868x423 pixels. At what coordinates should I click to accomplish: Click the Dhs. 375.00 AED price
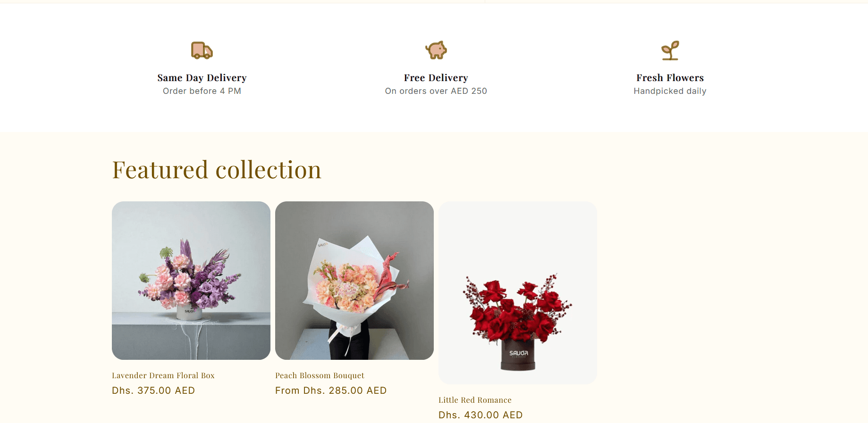pos(153,390)
